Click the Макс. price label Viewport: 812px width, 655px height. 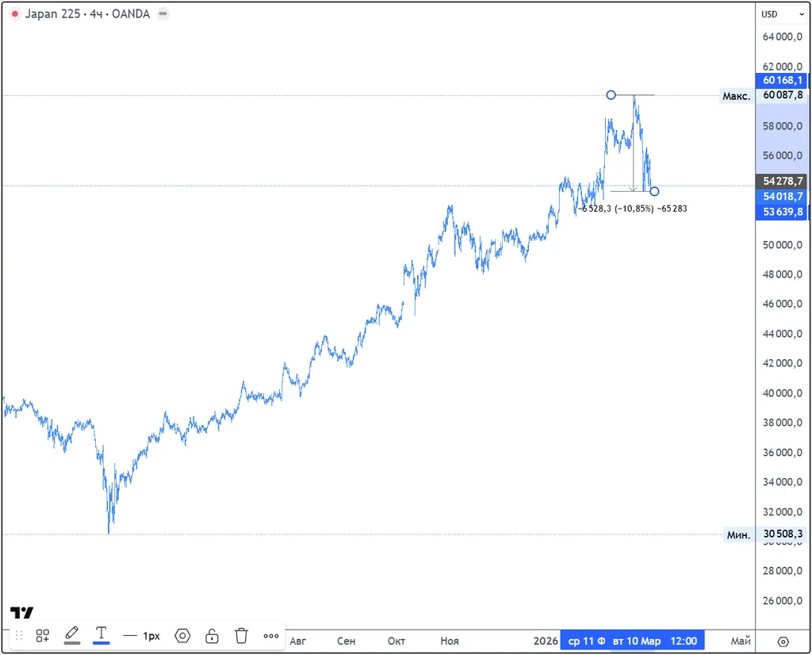(x=736, y=96)
